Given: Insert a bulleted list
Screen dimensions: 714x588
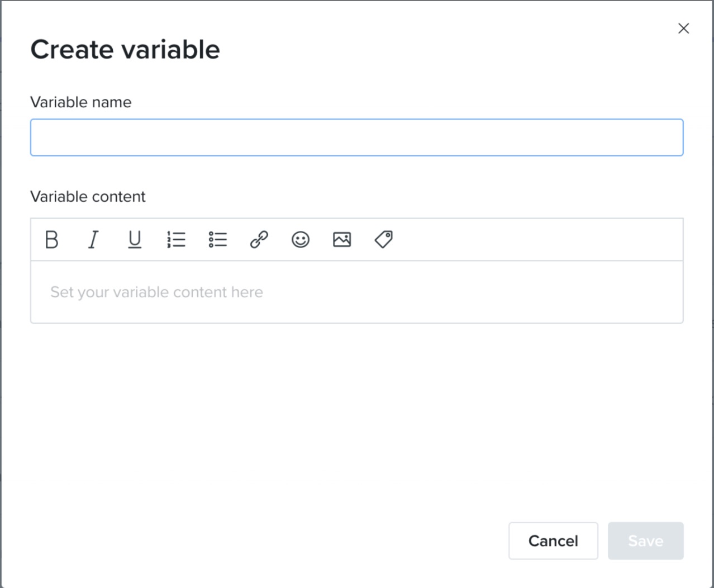Looking at the screenshot, I should pos(217,240).
